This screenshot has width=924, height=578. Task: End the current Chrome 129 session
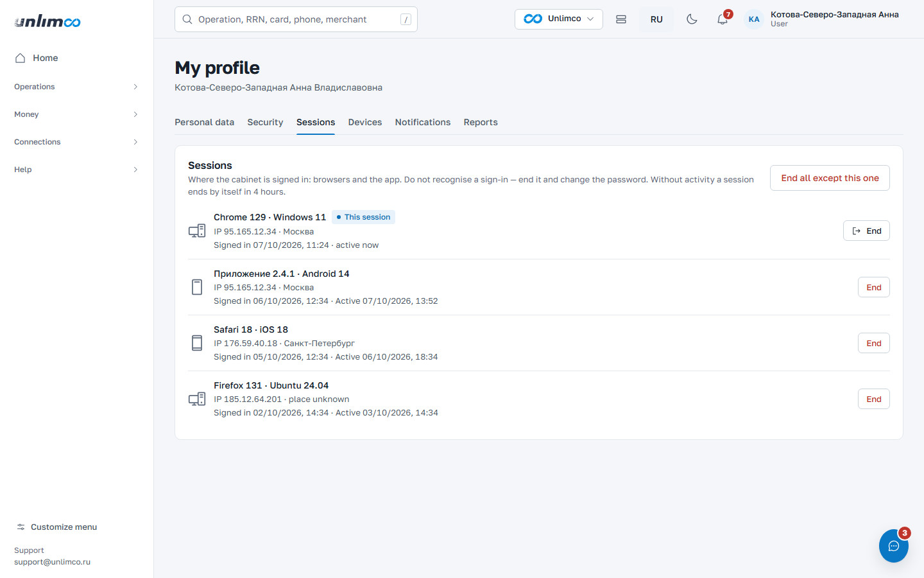pyautogui.click(x=866, y=231)
